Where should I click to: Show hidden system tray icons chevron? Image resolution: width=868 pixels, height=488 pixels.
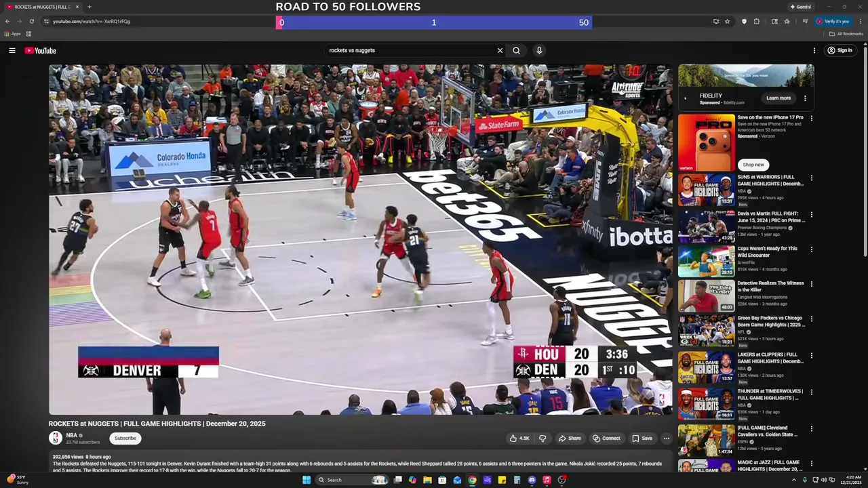point(793,480)
